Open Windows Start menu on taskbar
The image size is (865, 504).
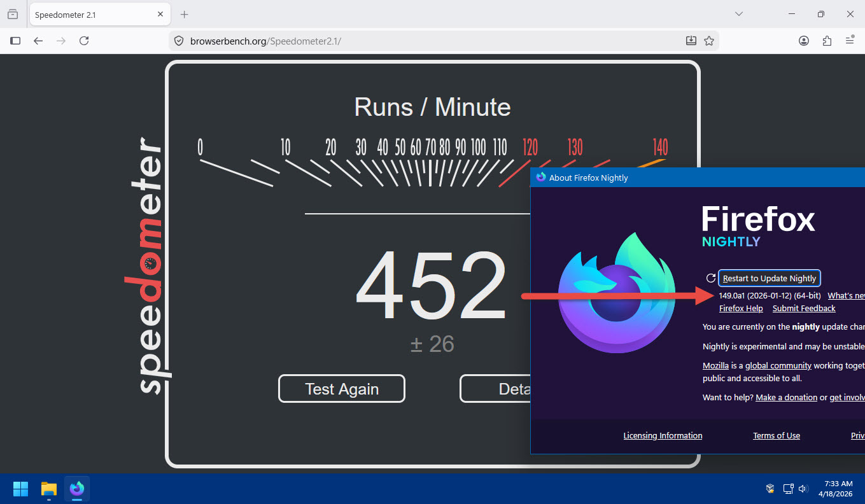click(21, 489)
